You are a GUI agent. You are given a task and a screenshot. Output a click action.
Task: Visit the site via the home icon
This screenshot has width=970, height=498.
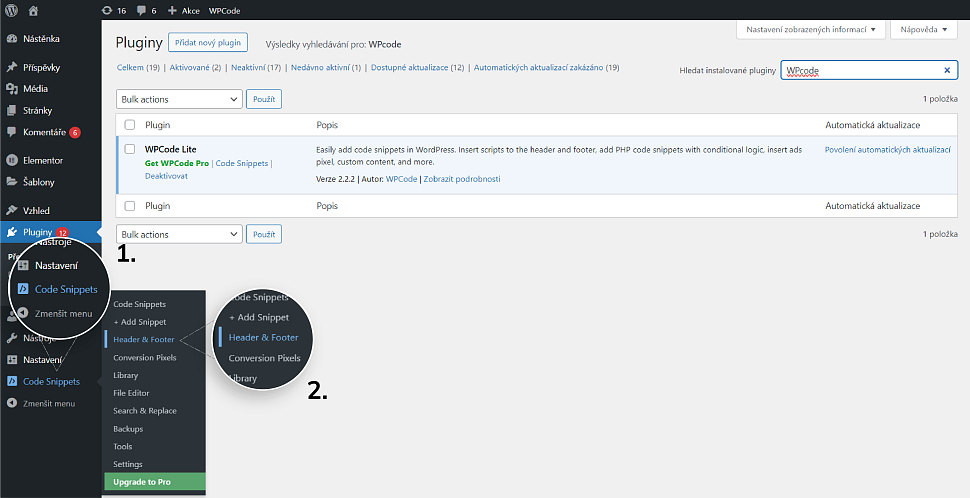pos(33,10)
